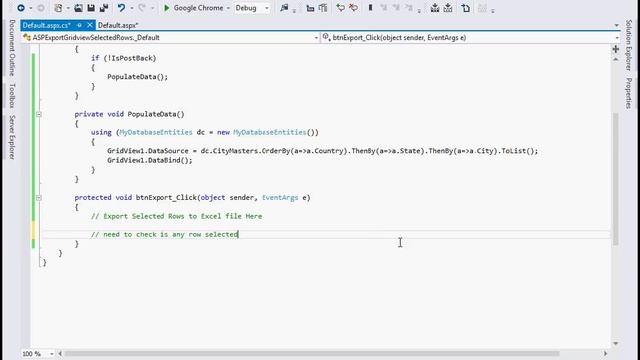Viewport: 640px width, 360px height.
Task: Collapse the PopulateData method outline region
Action: click(39, 114)
